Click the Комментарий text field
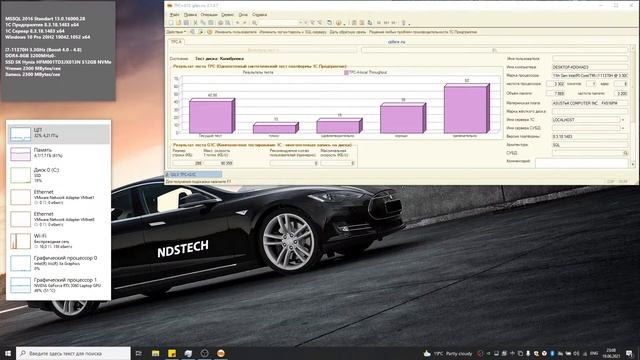Screen dimensions: 640x360 coord(581,162)
